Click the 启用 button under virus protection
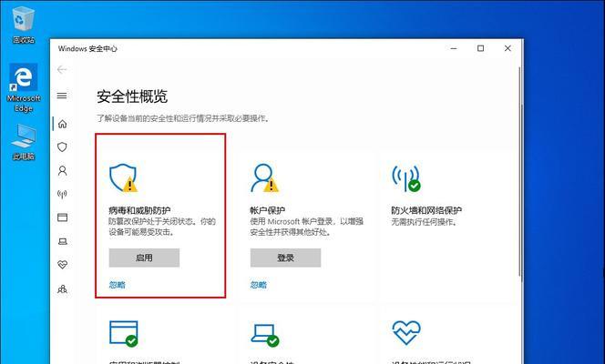This screenshot has height=364, width=605. point(144,258)
